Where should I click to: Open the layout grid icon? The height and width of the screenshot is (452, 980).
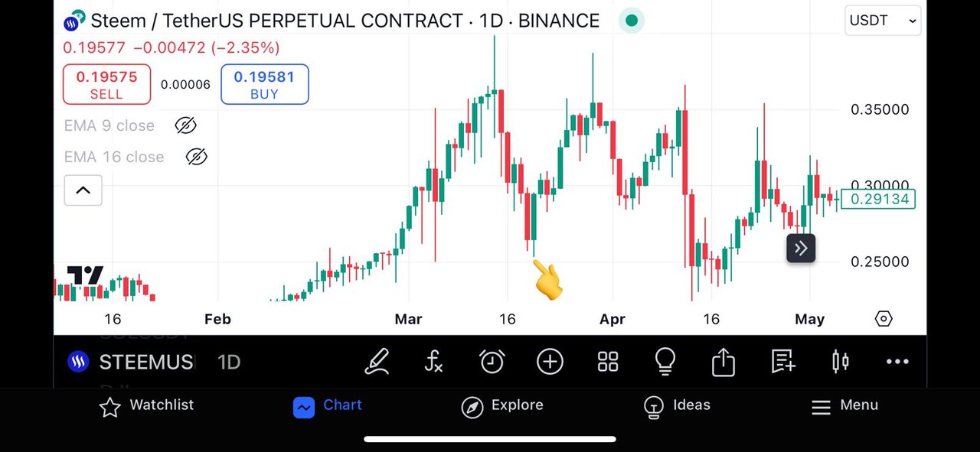[x=608, y=362]
